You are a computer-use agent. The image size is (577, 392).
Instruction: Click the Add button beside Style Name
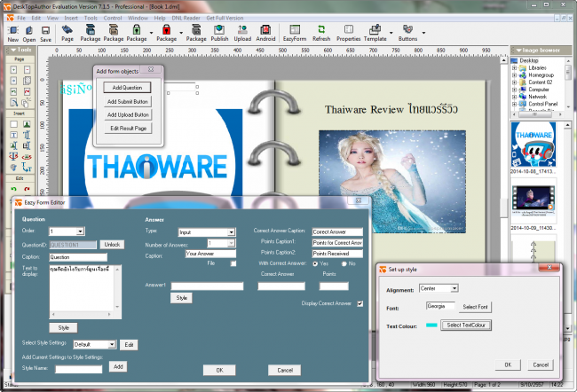(x=118, y=366)
